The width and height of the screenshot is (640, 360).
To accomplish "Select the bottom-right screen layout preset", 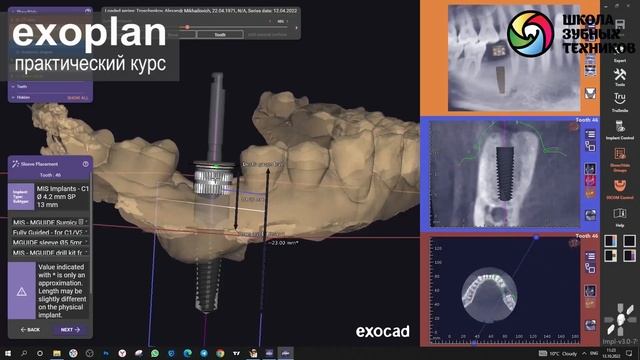I will pos(629,256).
